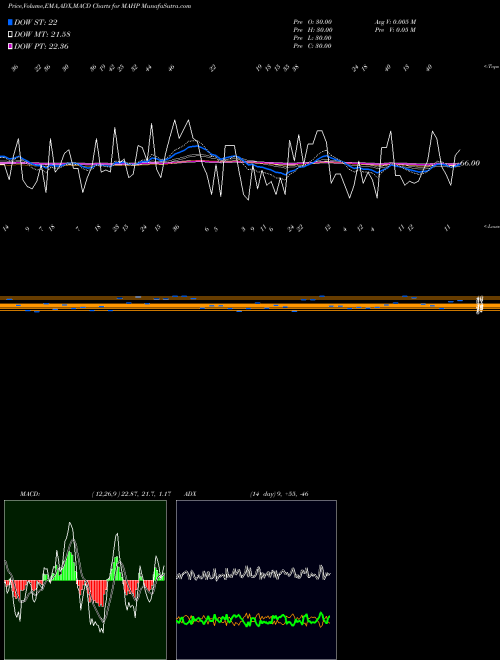This screenshot has width=500, height=660.
Task: Select the Pre O value text
Action: pyautogui.click(x=313, y=22)
